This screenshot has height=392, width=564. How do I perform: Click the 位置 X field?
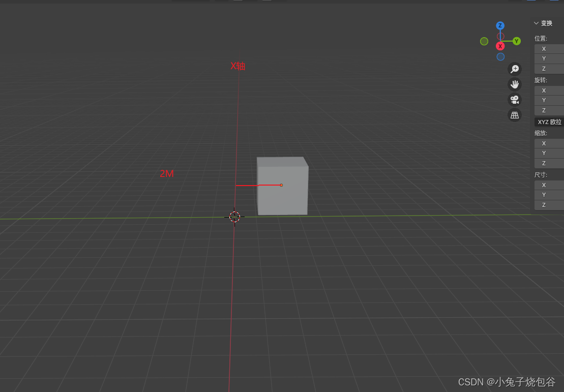(549, 49)
